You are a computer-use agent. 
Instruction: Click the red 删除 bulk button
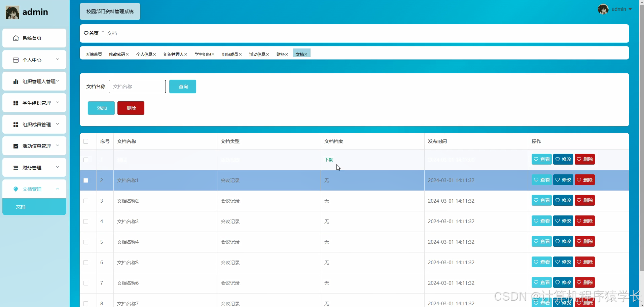pyautogui.click(x=131, y=108)
